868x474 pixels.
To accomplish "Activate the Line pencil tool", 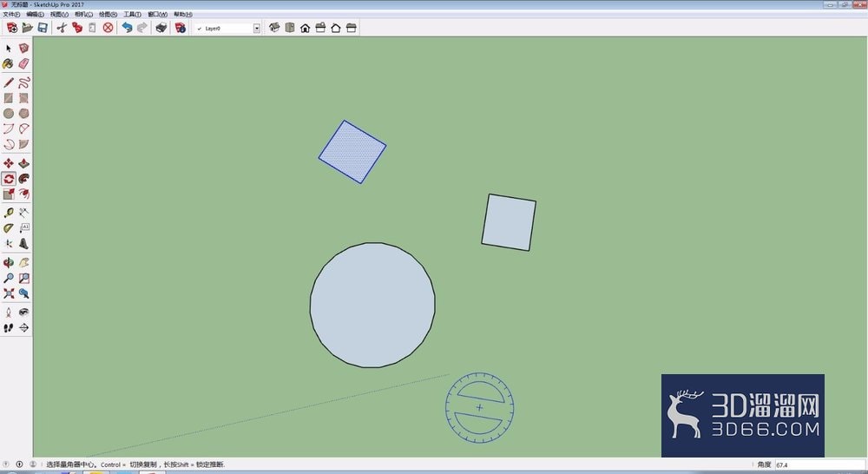I will tap(9, 83).
